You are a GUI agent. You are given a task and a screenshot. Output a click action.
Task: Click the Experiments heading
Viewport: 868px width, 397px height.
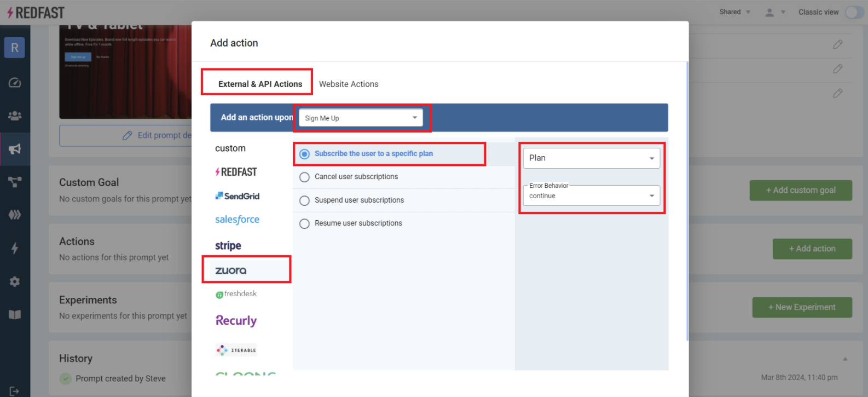88,300
